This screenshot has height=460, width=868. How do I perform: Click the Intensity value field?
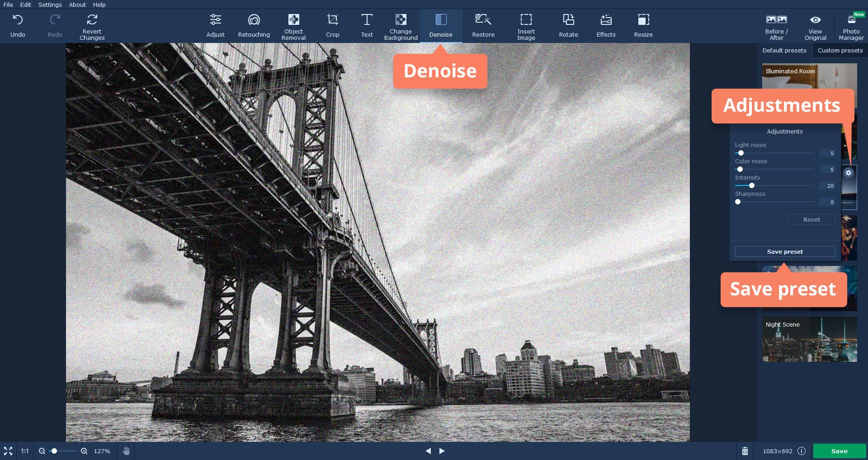(x=827, y=186)
